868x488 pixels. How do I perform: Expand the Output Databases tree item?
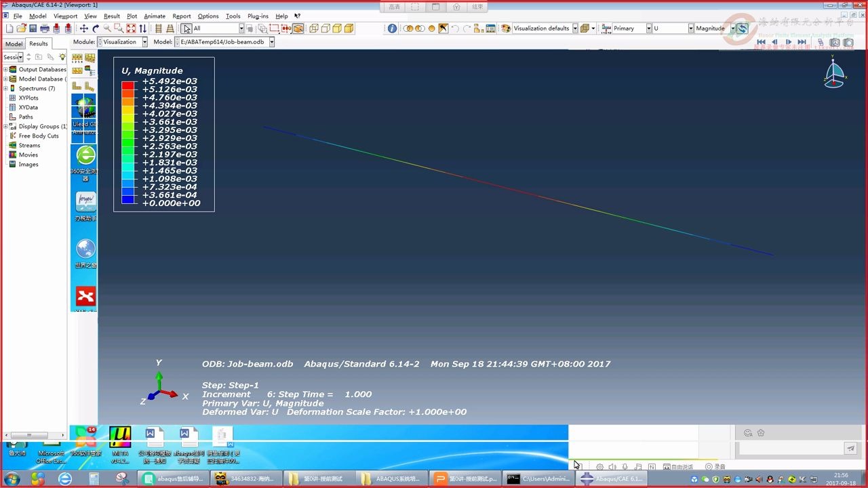click(5, 69)
